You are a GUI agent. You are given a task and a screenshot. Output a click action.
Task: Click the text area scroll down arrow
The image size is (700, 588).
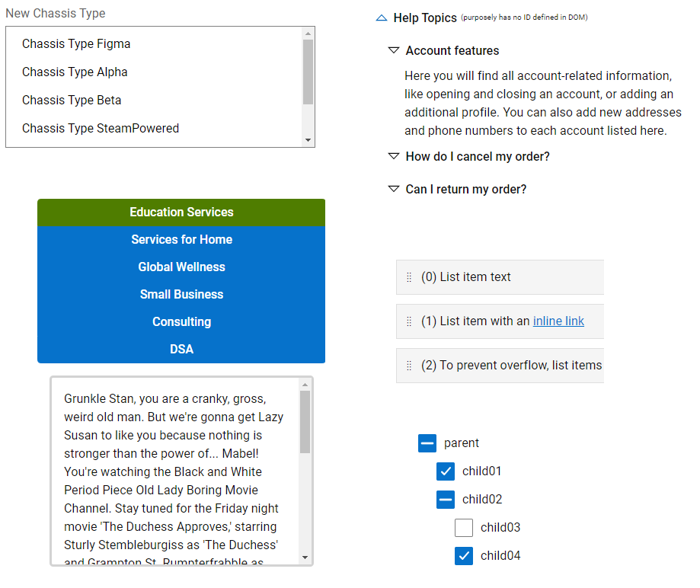[x=305, y=558]
